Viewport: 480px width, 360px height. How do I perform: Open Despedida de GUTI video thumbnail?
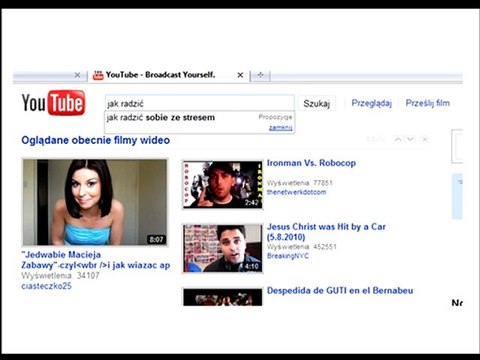tap(223, 297)
